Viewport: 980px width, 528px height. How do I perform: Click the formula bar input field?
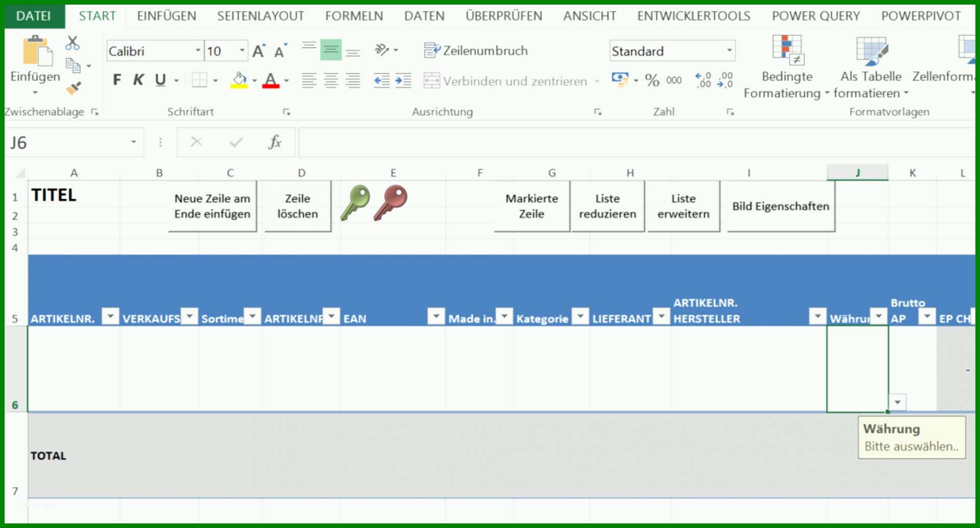[636, 142]
